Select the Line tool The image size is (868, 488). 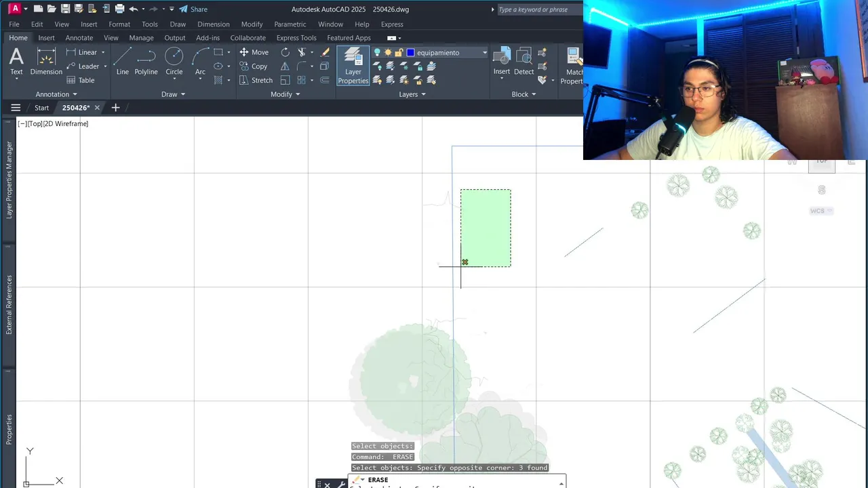click(123, 61)
